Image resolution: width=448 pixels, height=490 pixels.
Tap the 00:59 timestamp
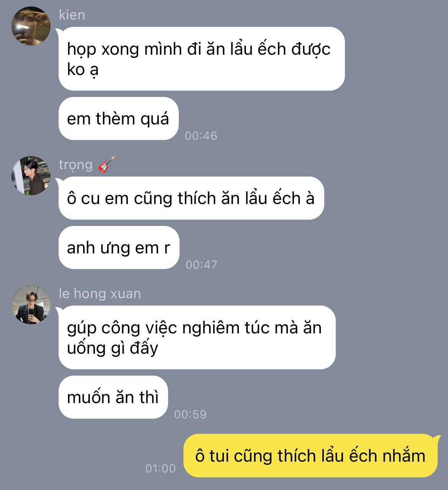pos(190,414)
